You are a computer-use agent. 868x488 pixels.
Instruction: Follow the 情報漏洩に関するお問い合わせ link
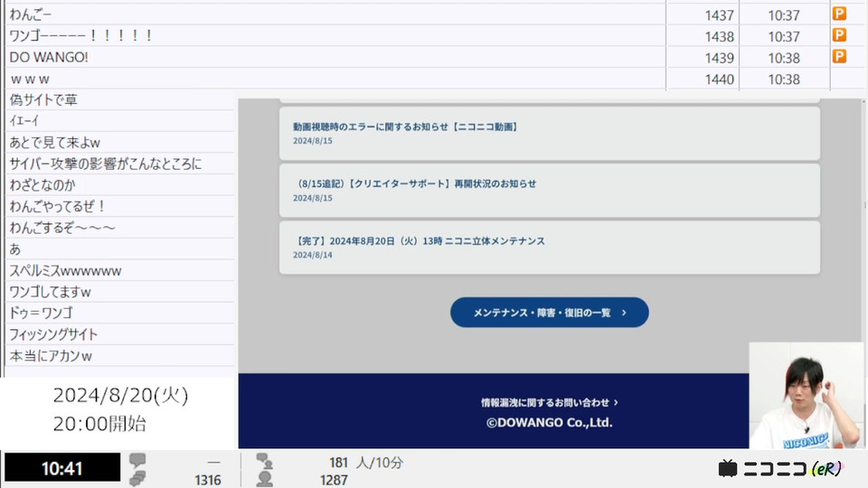click(549, 403)
